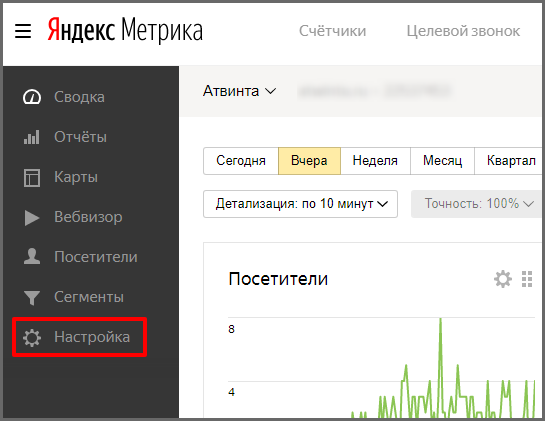
Task: Go to Счётчики in top navigation
Action: [x=332, y=31]
